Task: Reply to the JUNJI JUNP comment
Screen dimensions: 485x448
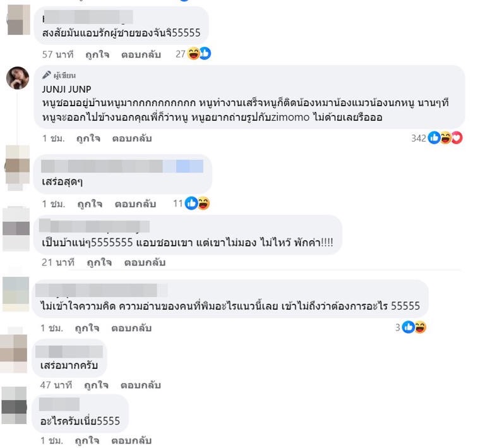Action: 132,138
